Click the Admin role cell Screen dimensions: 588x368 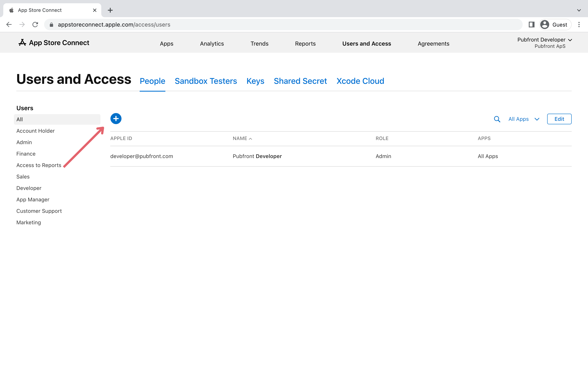click(x=383, y=156)
